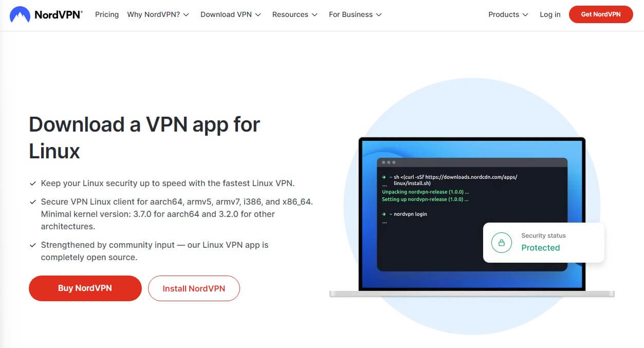This screenshot has width=644, height=348.
Task: Click the 'Minimal kernel version' text
Action: (84, 214)
